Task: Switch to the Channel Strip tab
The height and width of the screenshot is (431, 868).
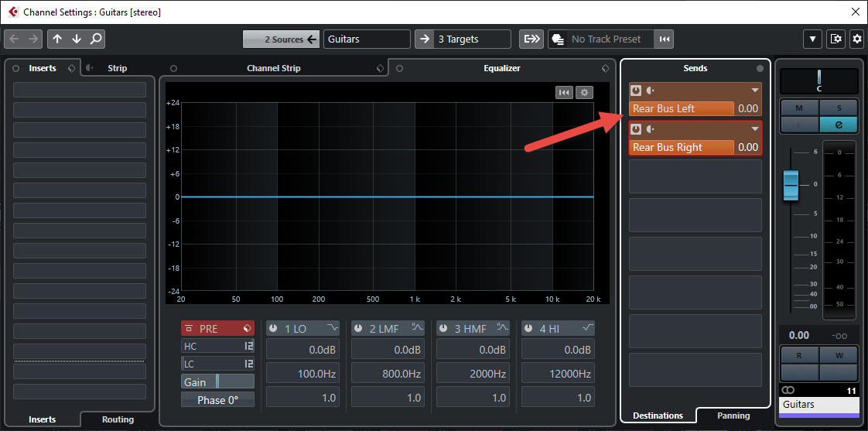Action: pyautogui.click(x=273, y=68)
